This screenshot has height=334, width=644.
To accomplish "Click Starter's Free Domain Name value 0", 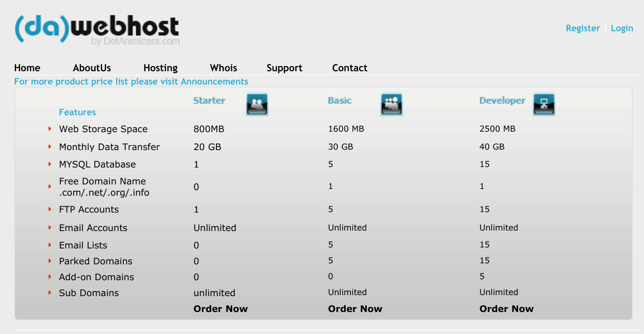I will pyautogui.click(x=196, y=187).
